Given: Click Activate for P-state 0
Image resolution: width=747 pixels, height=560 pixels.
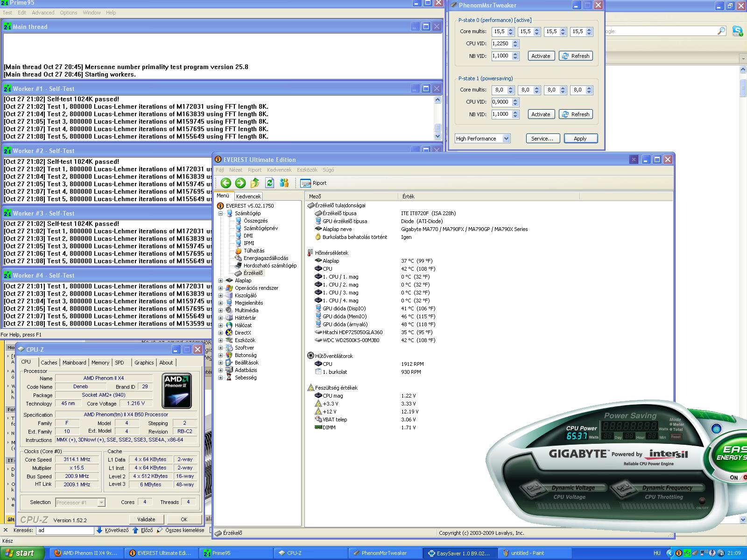Looking at the screenshot, I should click(x=541, y=56).
